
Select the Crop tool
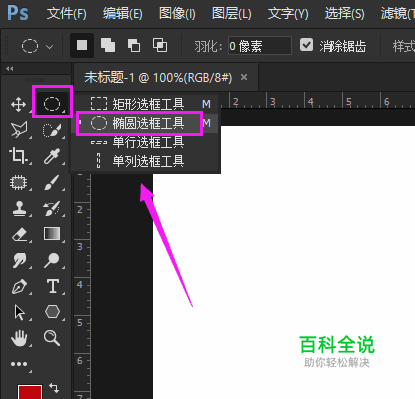tap(18, 156)
